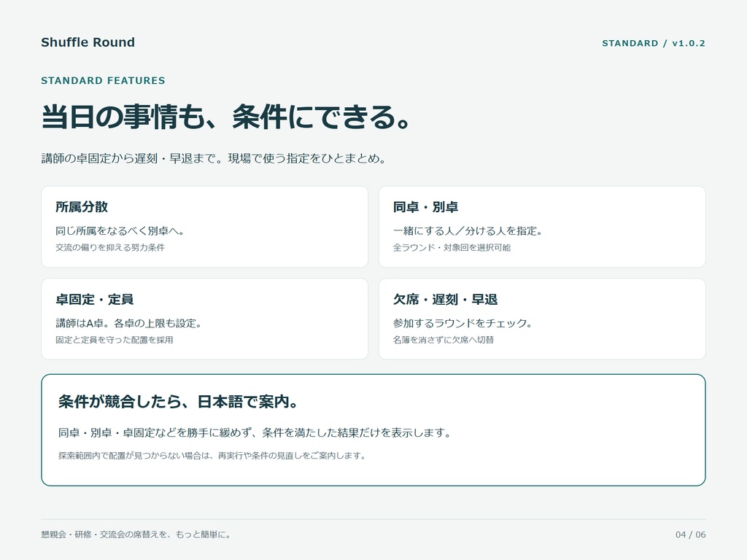Click text 講師はA卓。各卓の上限も設定。
The image size is (747, 560).
128,323
